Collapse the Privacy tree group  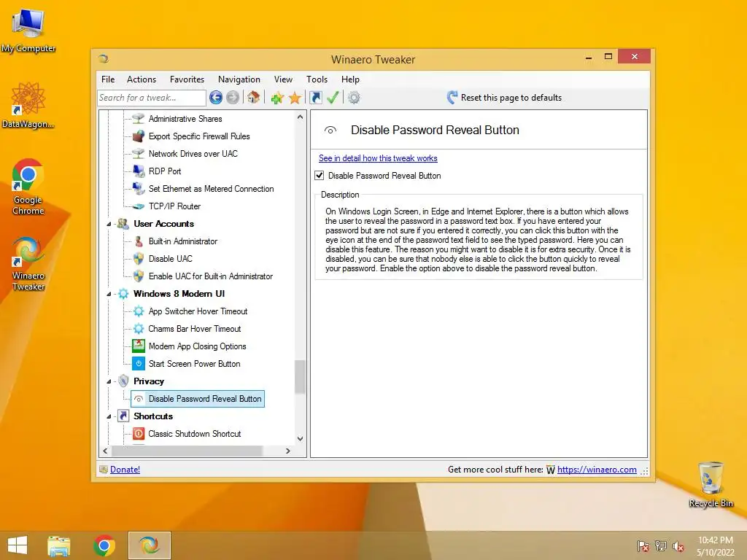[109, 381]
